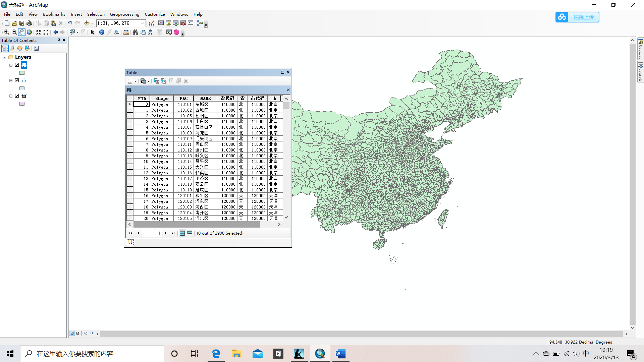This screenshot has height=362, width=644.
Task: Collapse the Layers tree node
Action: pos(5,57)
